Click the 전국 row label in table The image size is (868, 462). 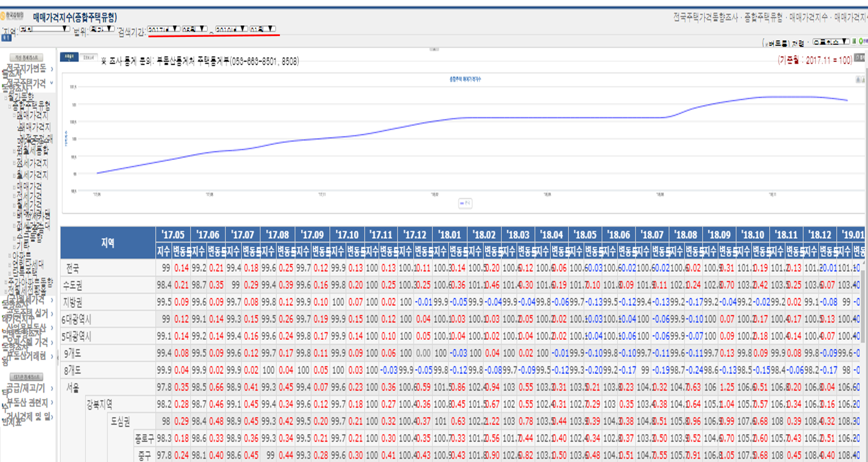tap(72, 268)
